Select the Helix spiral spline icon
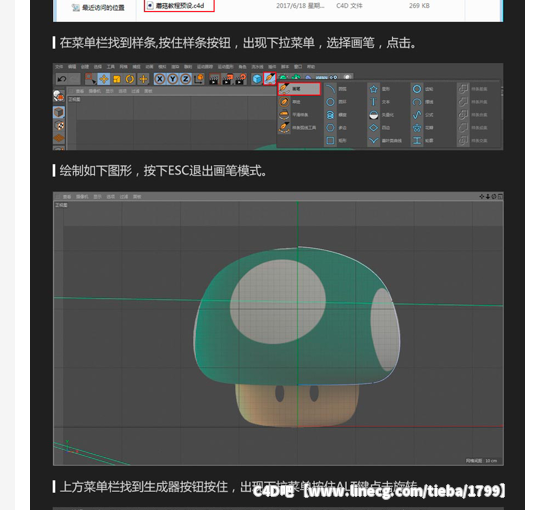 pyautogui.click(x=330, y=115)
